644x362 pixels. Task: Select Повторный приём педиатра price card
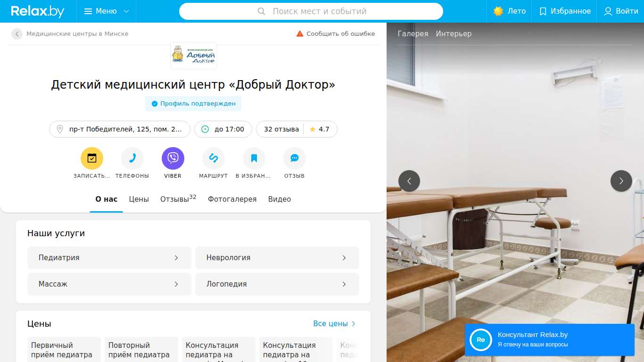point(141,350)
